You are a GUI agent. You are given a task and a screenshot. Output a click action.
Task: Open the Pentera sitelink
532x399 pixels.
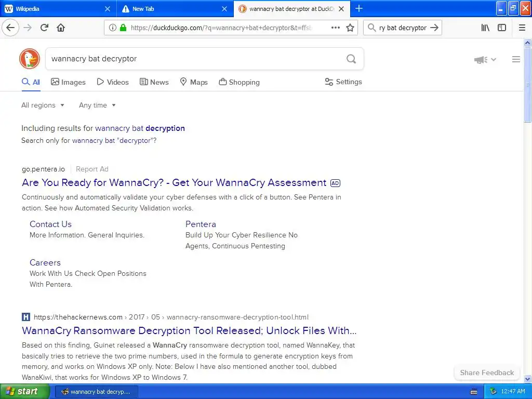point(201,224)
